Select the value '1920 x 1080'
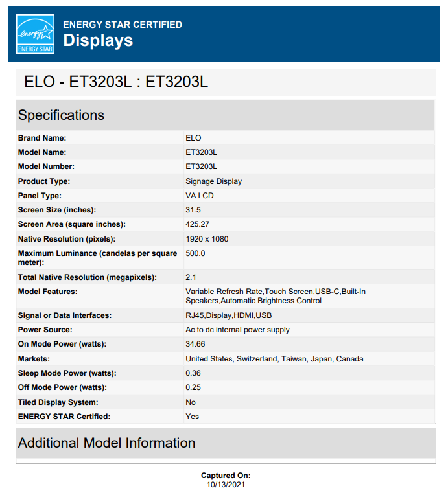This screenshot has width=448, height=493. coord(207,239)
